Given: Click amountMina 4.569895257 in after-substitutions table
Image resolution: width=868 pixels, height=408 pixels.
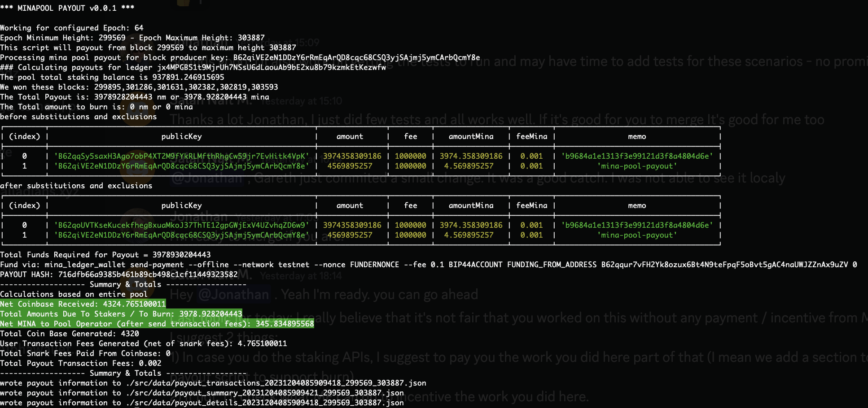Looking at the screenshot, I should 469,235.
